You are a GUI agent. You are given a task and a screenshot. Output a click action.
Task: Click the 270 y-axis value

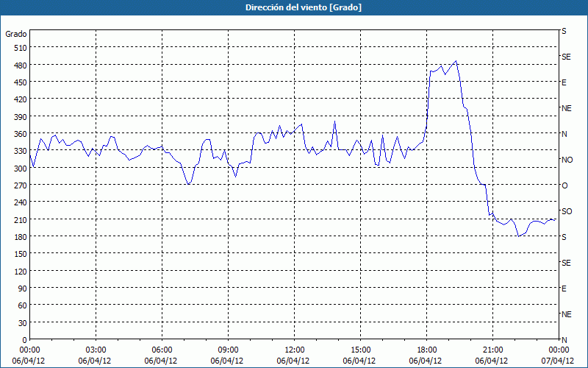[x=21, y=185]
